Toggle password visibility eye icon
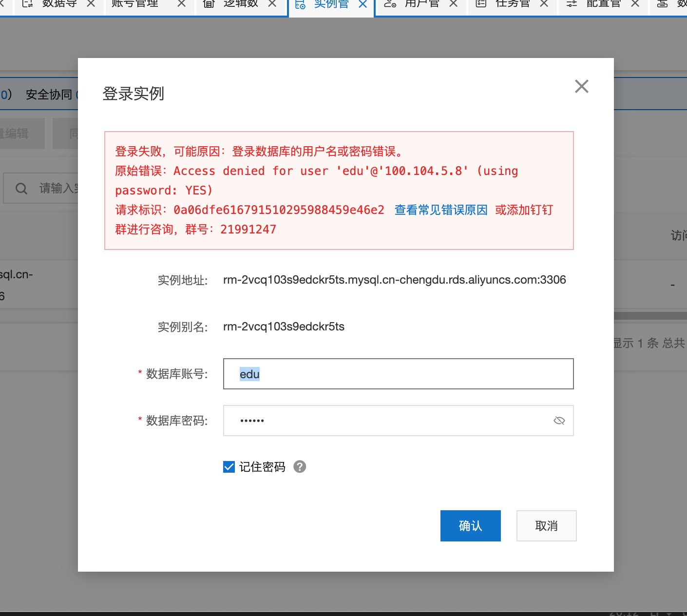 [x=559, y=421]
